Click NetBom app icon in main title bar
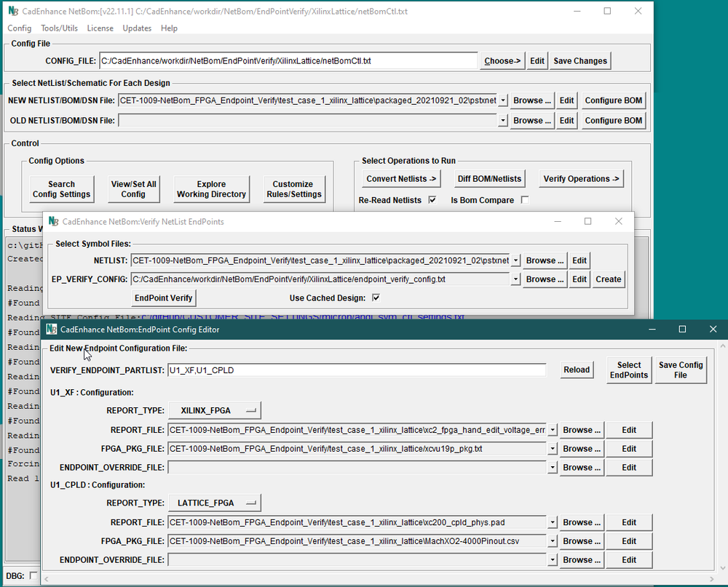The image size is (728, 587). coord(13,11)
